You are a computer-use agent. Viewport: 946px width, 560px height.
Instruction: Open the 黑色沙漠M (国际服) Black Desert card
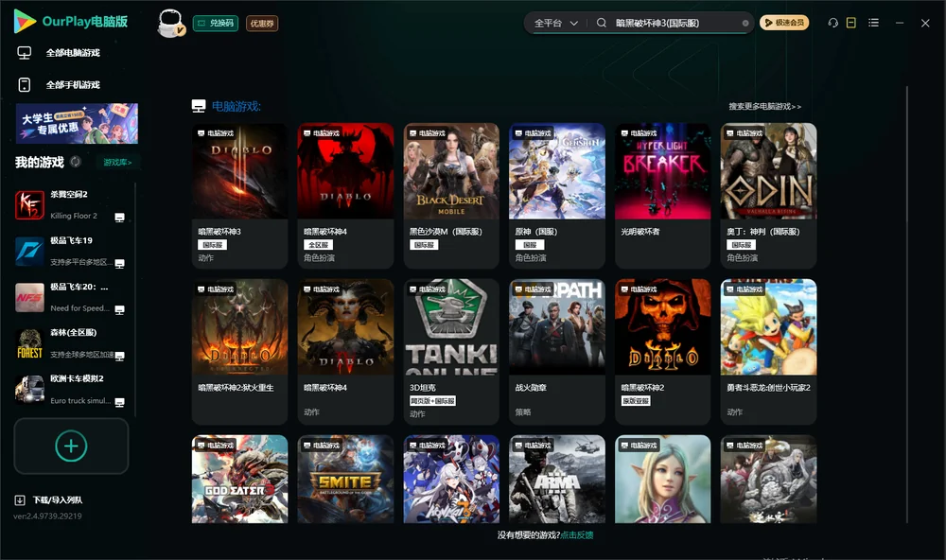tap(451, 196)
